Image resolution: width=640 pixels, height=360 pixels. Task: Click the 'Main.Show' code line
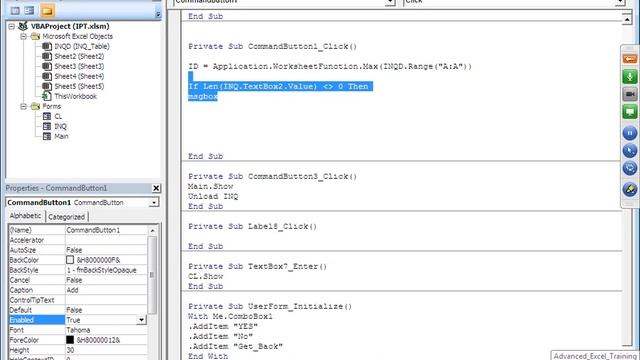211,187
